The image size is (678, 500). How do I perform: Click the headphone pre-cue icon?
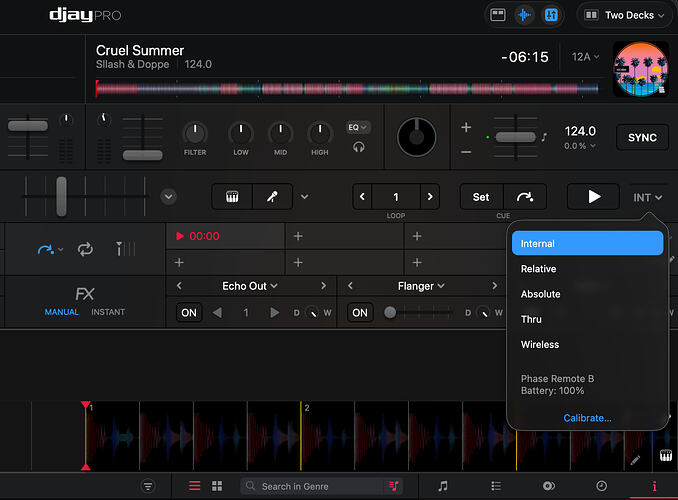[358, 147]
